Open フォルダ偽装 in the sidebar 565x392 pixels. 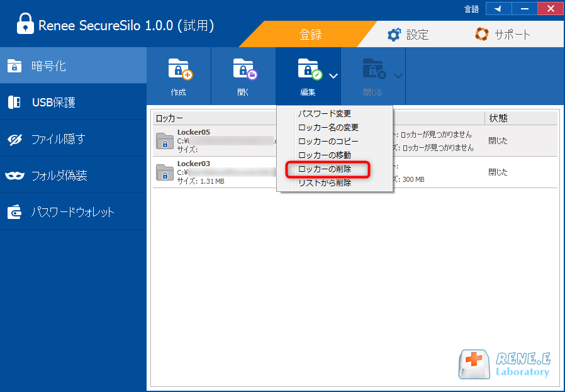coord(73,176)
